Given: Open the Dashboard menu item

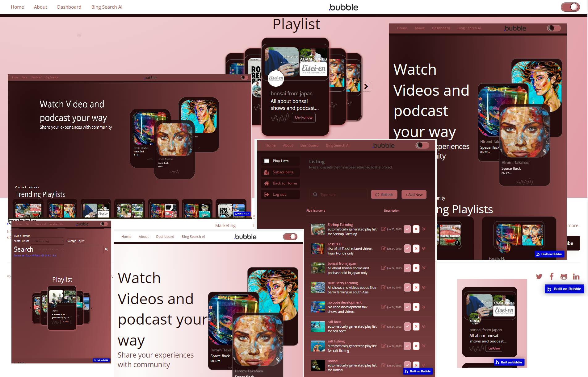Looking at the screenshot, I should point(69,7).
